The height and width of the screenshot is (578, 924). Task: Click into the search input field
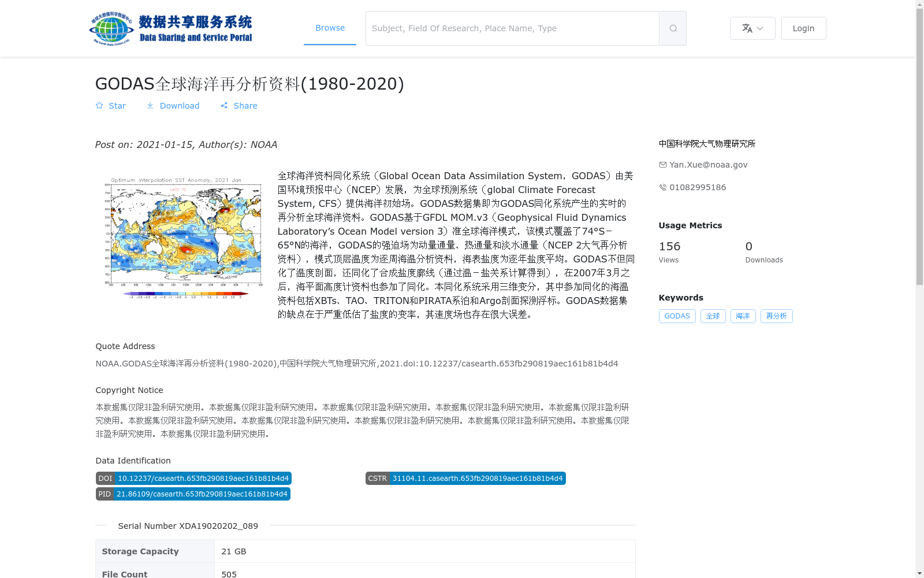click(508, 28)
